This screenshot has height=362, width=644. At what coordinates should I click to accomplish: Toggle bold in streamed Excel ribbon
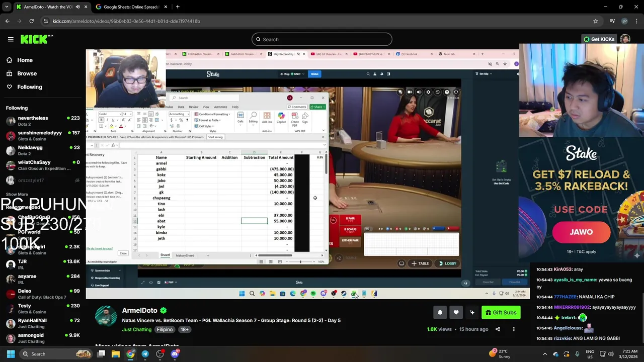click(102, 120)
